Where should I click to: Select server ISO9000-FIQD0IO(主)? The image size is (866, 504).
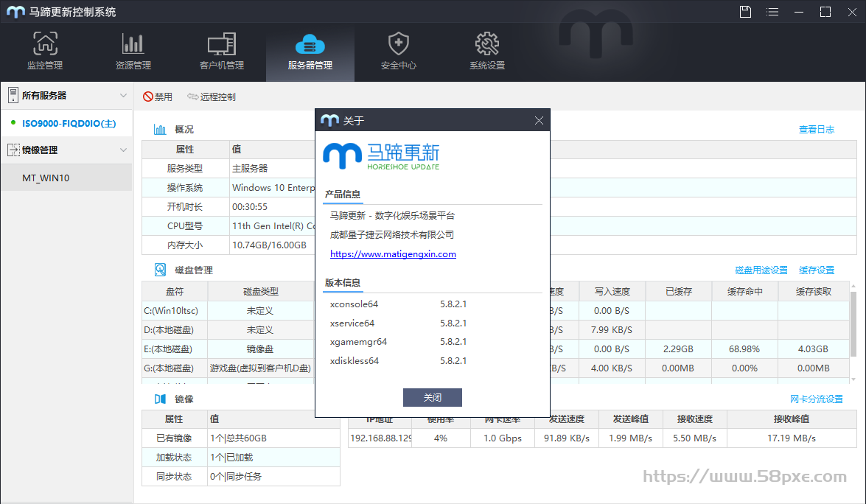pos(67,123)
